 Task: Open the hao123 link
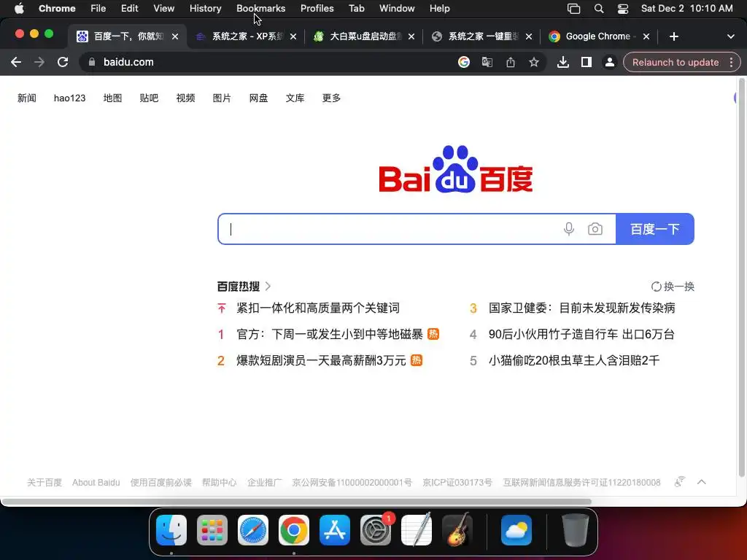click(69, 98)
